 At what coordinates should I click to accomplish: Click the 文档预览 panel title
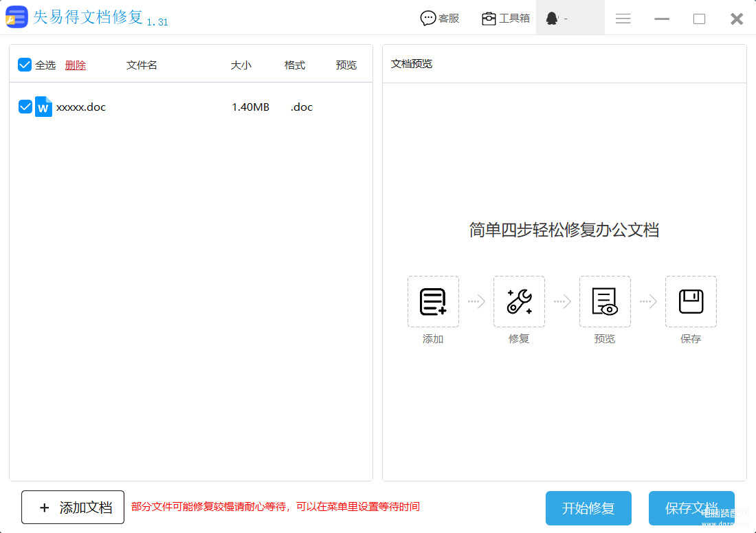coord(412,64)
